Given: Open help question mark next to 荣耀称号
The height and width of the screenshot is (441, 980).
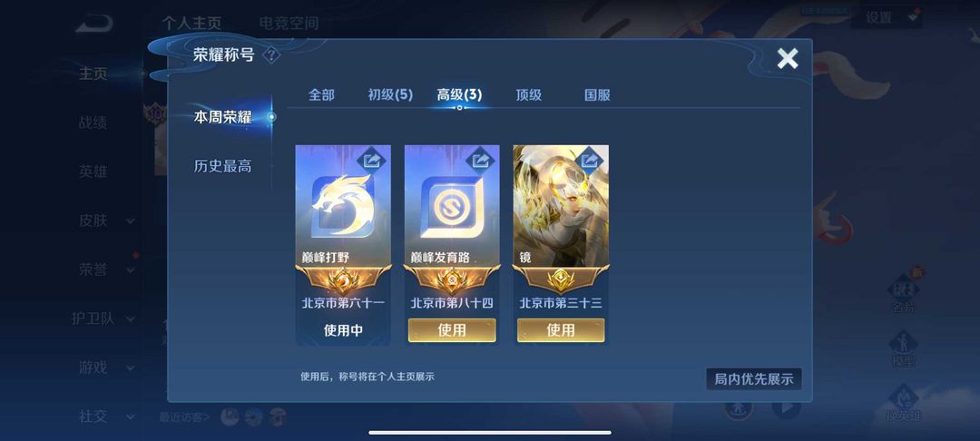Looking at the screenshot, I should coord(271,55).
